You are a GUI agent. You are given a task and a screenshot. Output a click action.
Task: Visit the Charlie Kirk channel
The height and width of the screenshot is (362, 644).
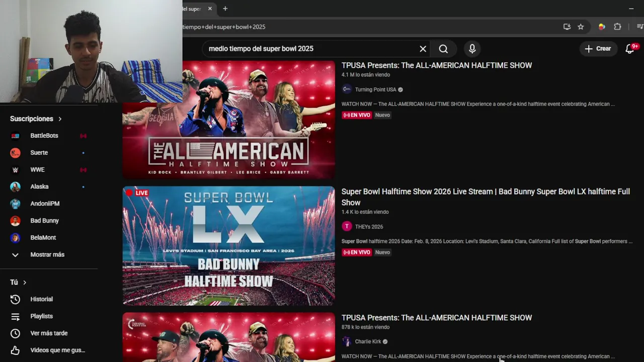tap(368, 341)
